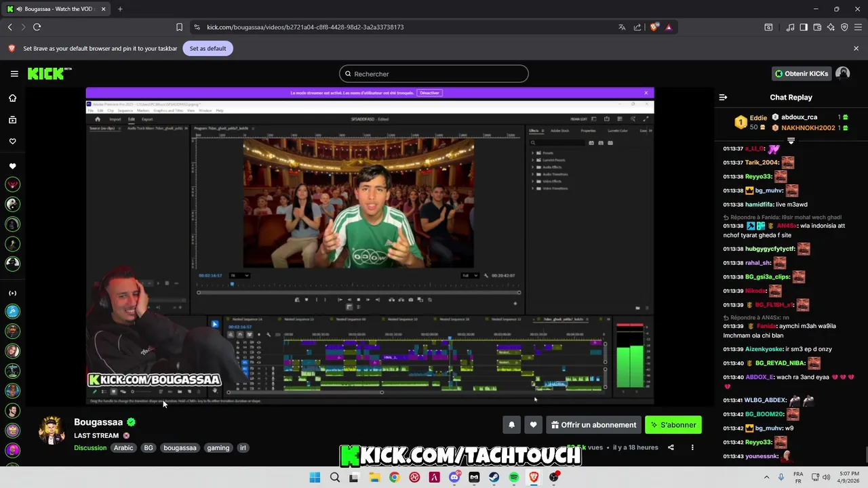Open the media control music icon
This screenshot has height=488, width=868.
[790, 27]
